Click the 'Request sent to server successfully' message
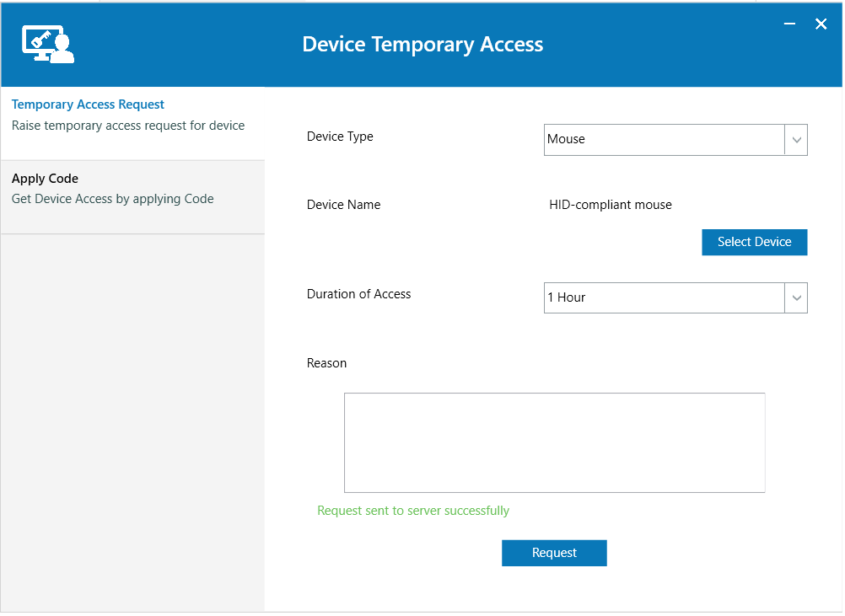845x616 pixels. [413, 511]
